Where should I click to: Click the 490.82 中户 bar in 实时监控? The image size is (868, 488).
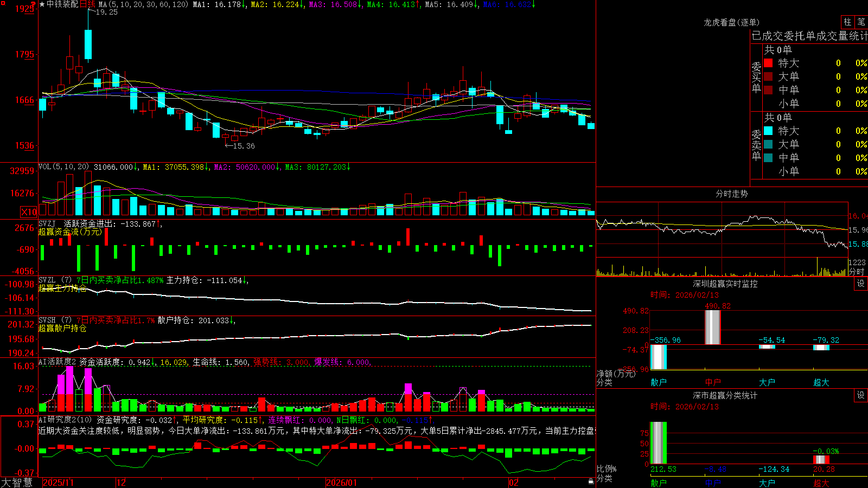tap(713, 327)
